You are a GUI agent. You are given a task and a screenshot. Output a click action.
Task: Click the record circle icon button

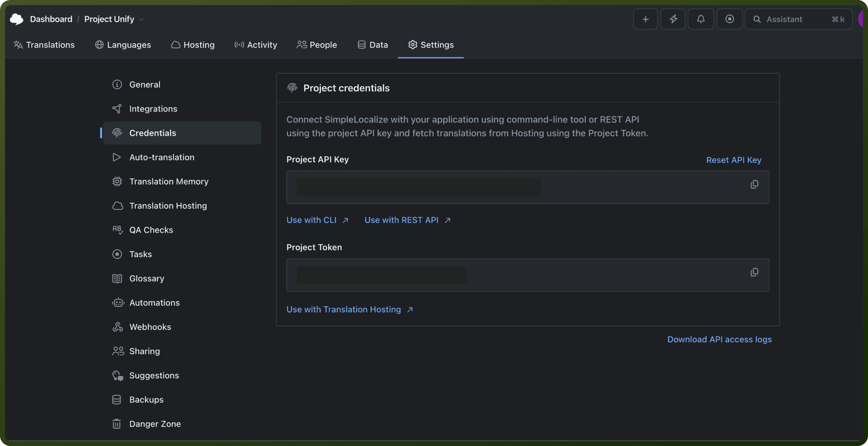(x=729, y=19)
